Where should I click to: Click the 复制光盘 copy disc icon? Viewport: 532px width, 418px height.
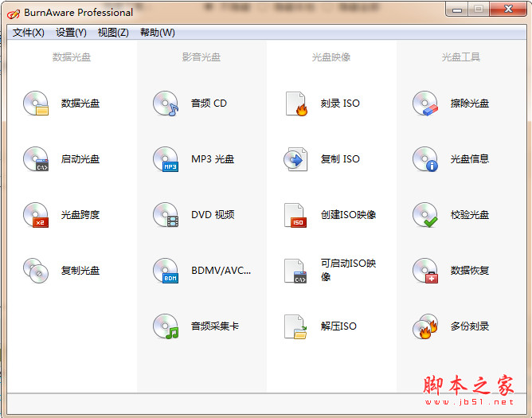point(36,271)
